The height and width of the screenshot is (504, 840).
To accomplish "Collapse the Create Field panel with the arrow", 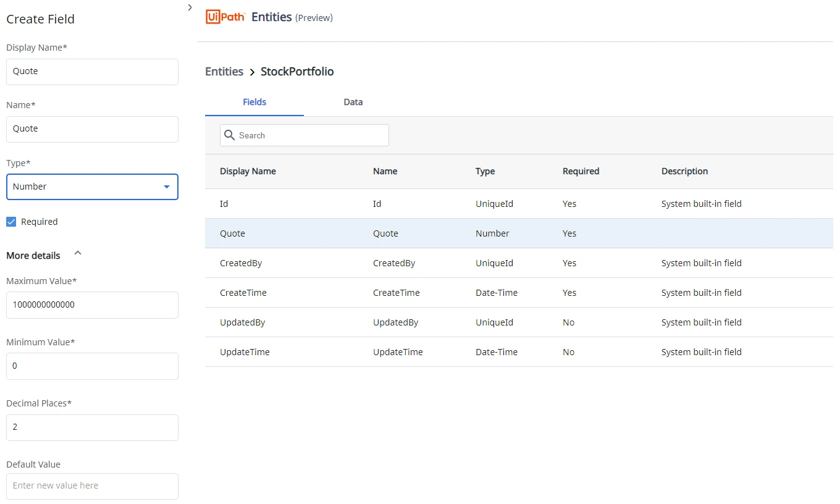I will (190, 7).
